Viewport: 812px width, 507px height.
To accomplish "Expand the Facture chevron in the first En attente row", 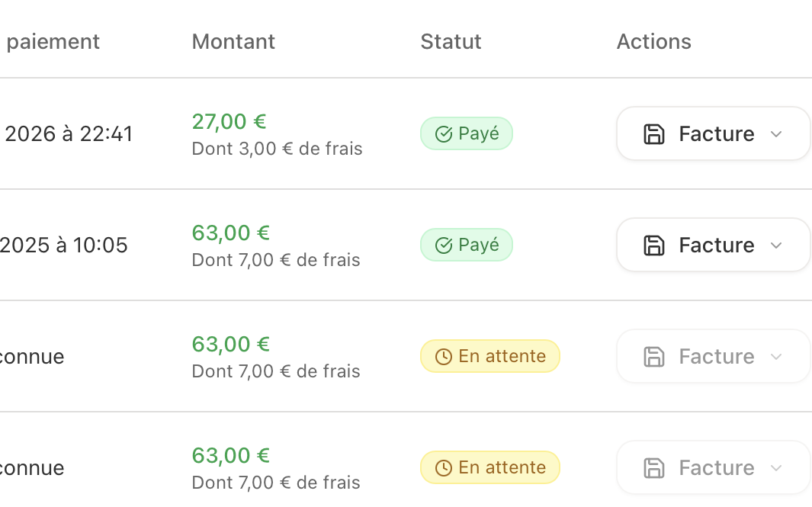I will coord(776,357).
